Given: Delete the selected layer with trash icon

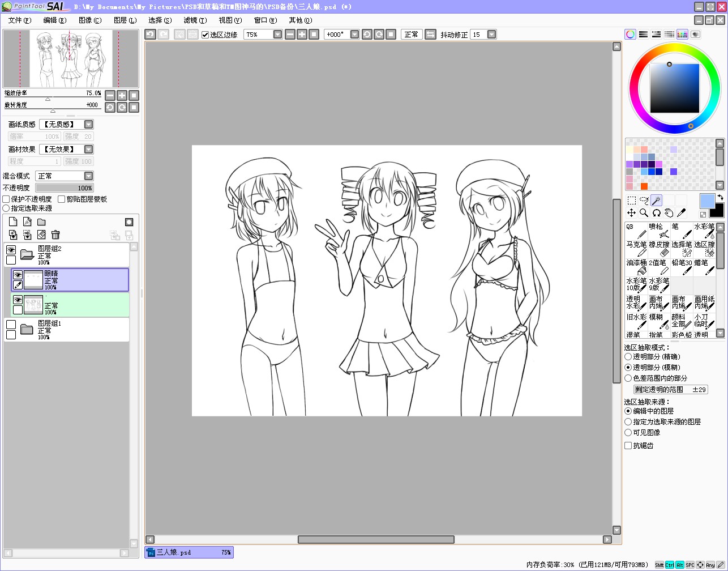Looking at the screenshot, I should [55, 235].
